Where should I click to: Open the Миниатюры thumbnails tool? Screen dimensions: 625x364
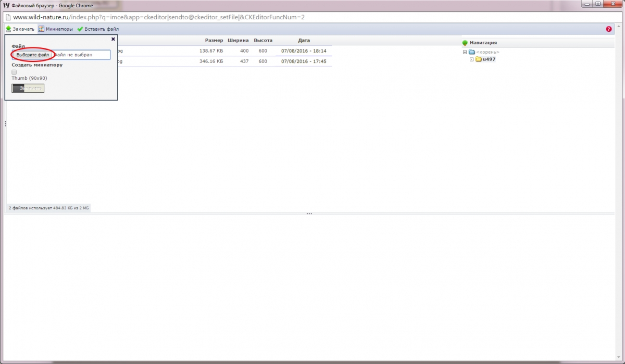pyautogui.click(x=41, y=29)
